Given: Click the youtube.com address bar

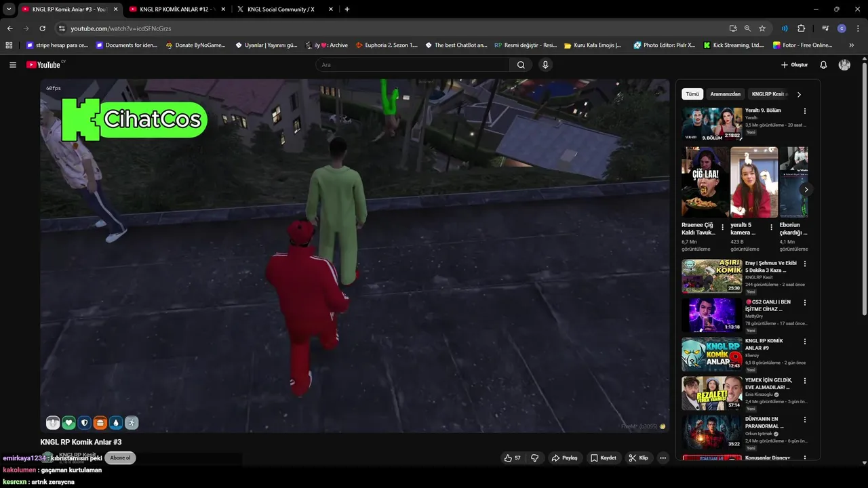Looking at the screenshot, I should point(393,28).
